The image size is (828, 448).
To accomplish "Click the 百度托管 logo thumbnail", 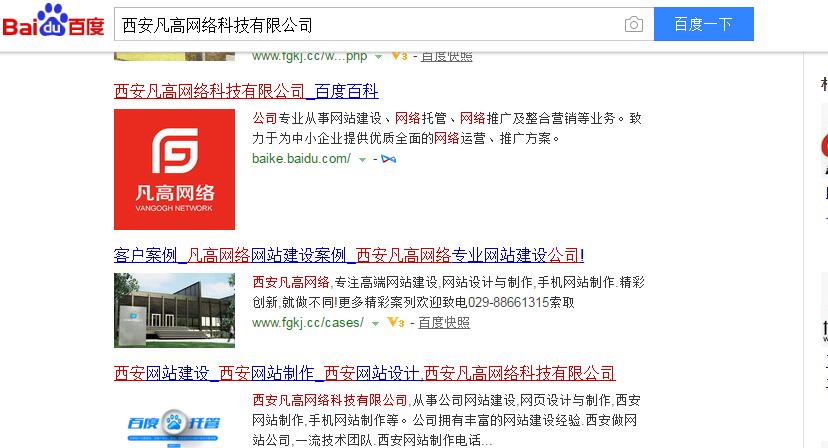I will [x=174, y=424].
